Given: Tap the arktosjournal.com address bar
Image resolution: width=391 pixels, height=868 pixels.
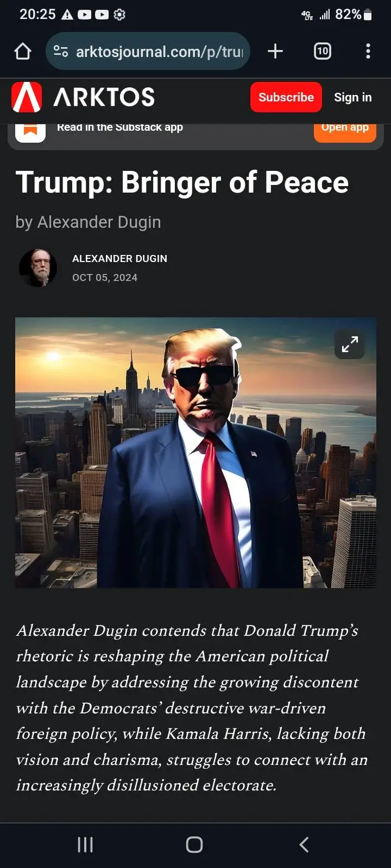Looking at the screenshot, I should tap(148, 52).
